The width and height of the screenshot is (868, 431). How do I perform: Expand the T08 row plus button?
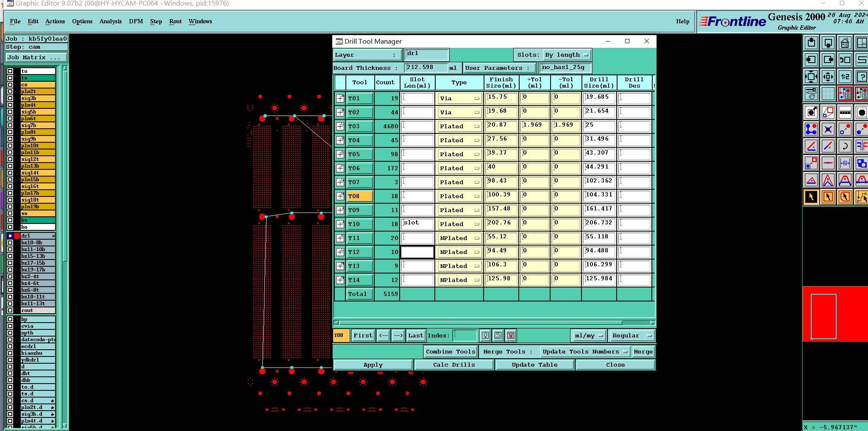click(x=340, y=196)
